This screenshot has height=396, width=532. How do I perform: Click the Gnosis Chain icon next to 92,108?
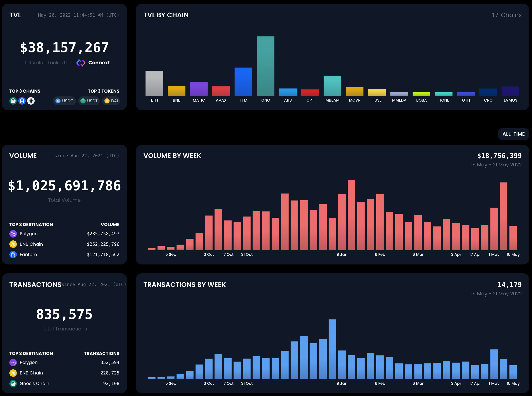[x=13, y=383]
